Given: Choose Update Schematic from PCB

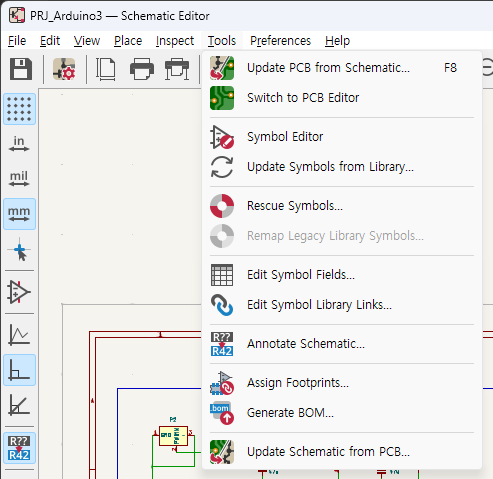Looking at the screenshot, I should point(342,452).
